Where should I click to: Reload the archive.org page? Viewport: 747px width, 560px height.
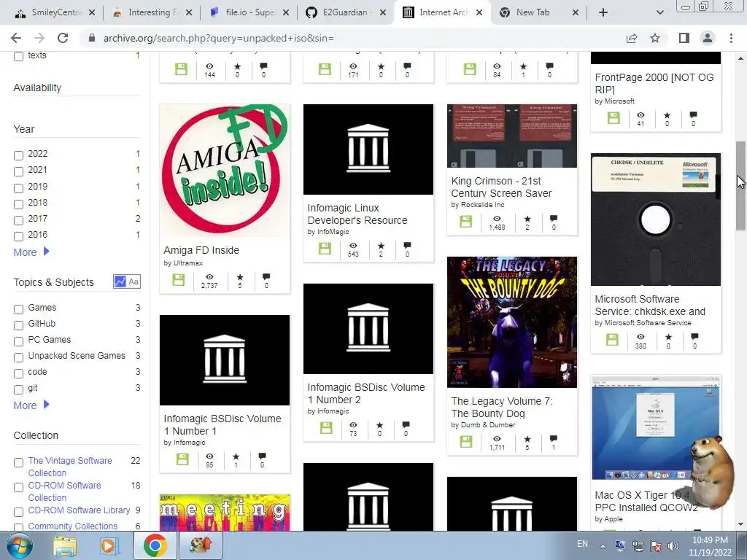click(x=63, y=38)
